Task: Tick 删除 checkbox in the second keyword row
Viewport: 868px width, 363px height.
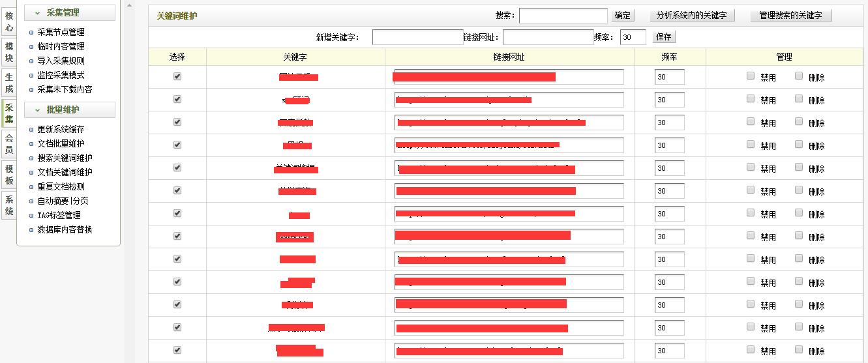Action: (799, 99)
